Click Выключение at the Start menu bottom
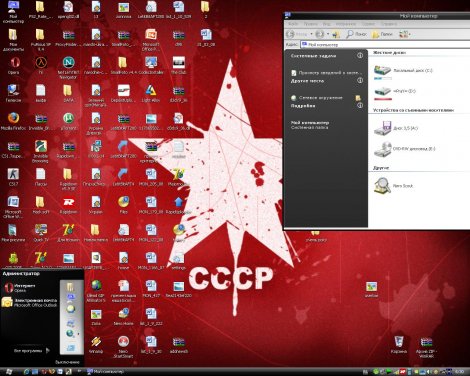Screen dimensions: 470x376 (67, 362)
